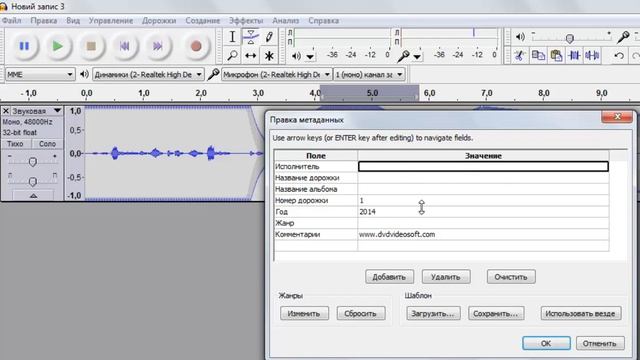Adjust the output volume slider in mixer toolbar
640x360 pixels.
(570, 38)
